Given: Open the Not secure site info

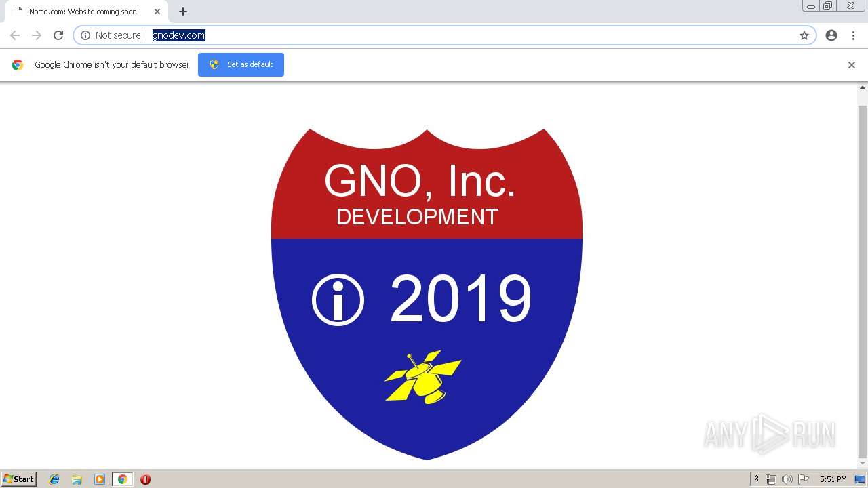Looking at the screenshot, I should (111, 35).
